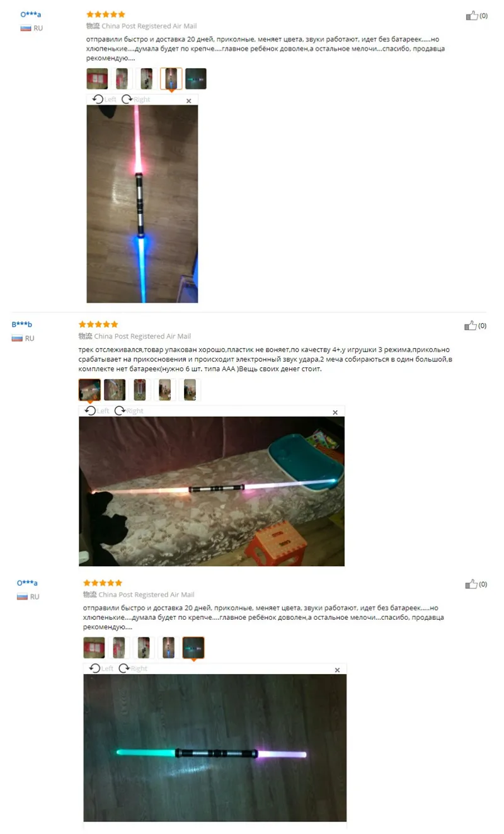Image resolution: width=504 pixels, height=834 pixels.
Task: Open fourth thumbnail in bottom review
Action: point(168,648)
